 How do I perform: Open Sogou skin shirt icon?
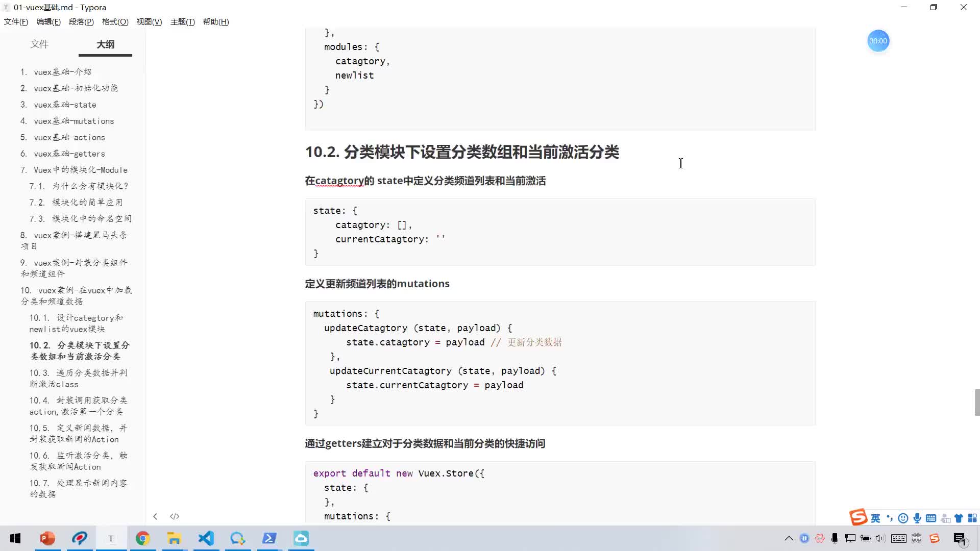click(959, 518)
